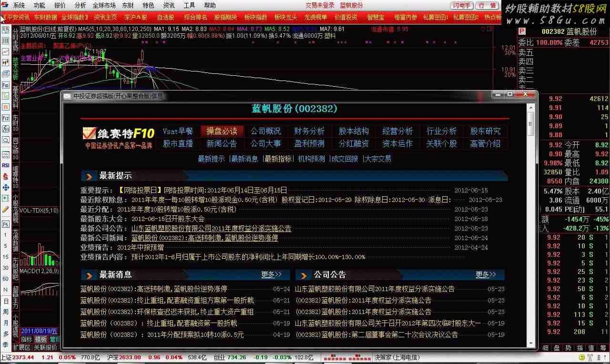Click the 关联报价 button at bottom
Screen dimensions: 610x364
(45, 347)
